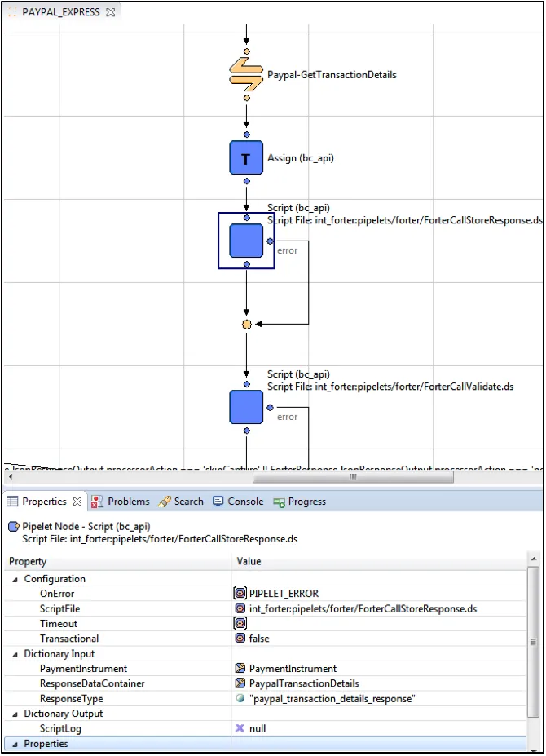Click the editor horizontal scrollbar thumb

(353, 477)
